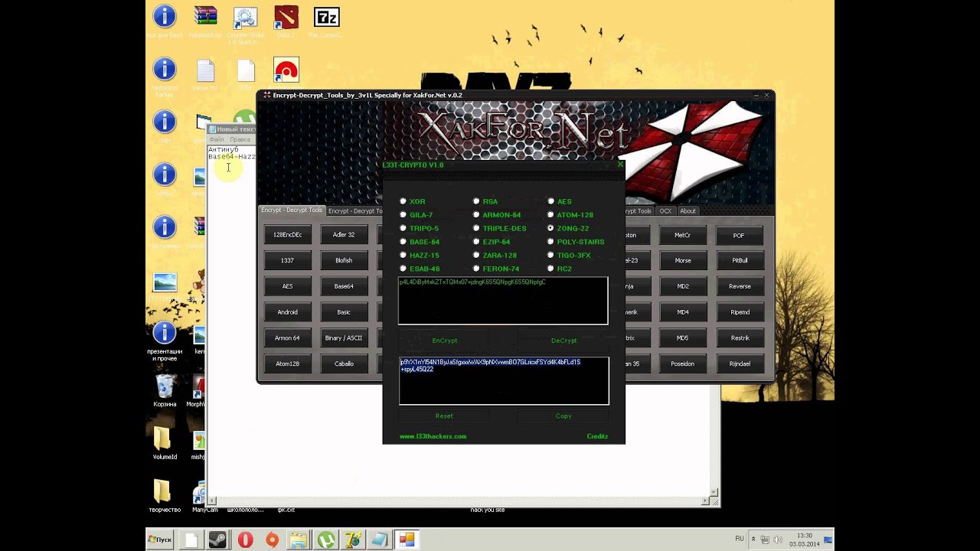This screenshot has width=980, height=551.
Task: Click the Notepad scroll-down arrow
Action: (x=715, y=491)
